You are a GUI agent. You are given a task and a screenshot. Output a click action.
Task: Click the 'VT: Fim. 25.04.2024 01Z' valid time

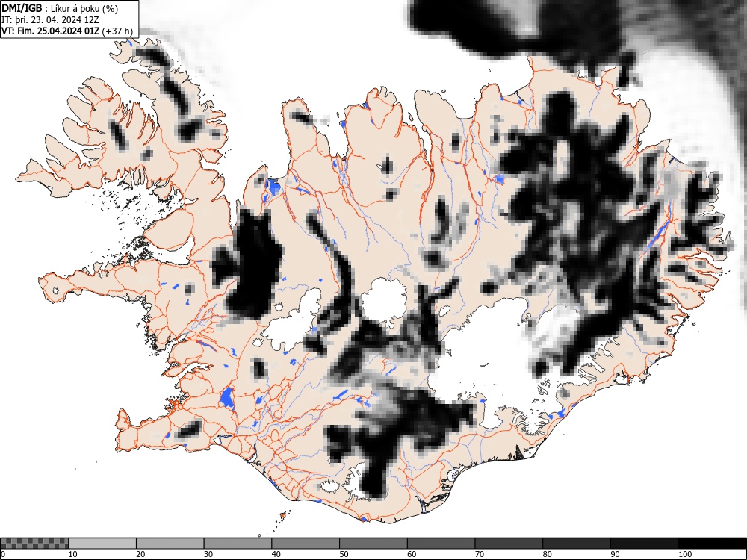click(x=50, y=31)
